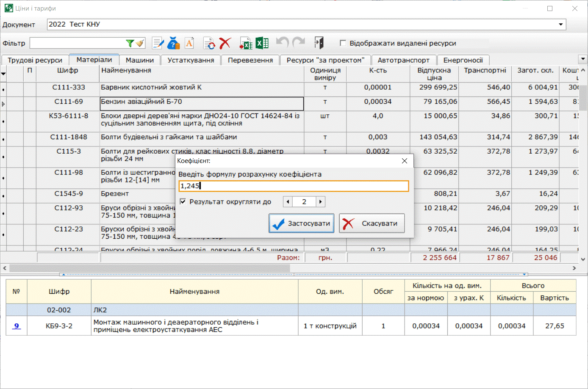Open the Трудові ресурси tab
Image resolution: width=588 pixels, height=389 pixels.
[35, 60]
